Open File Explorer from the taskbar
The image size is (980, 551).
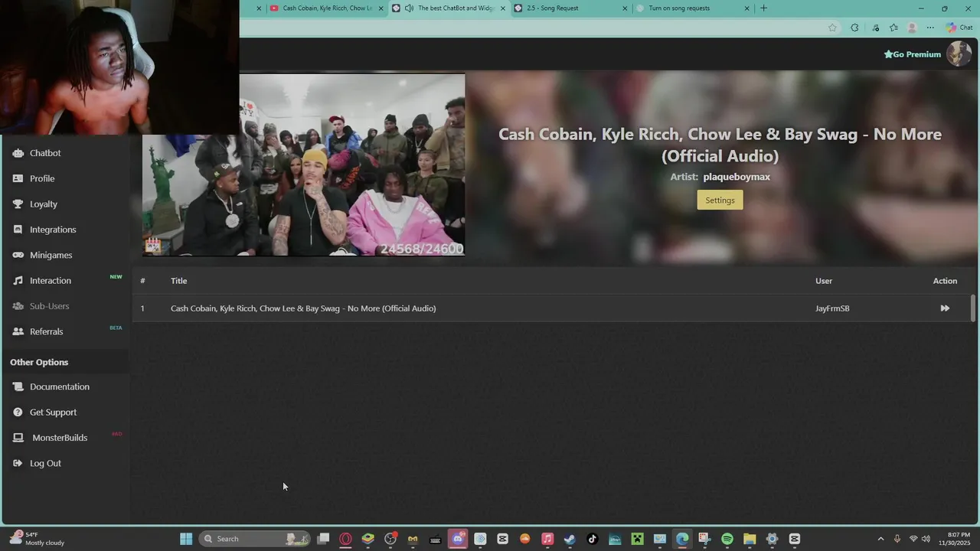tap(750, 539)
